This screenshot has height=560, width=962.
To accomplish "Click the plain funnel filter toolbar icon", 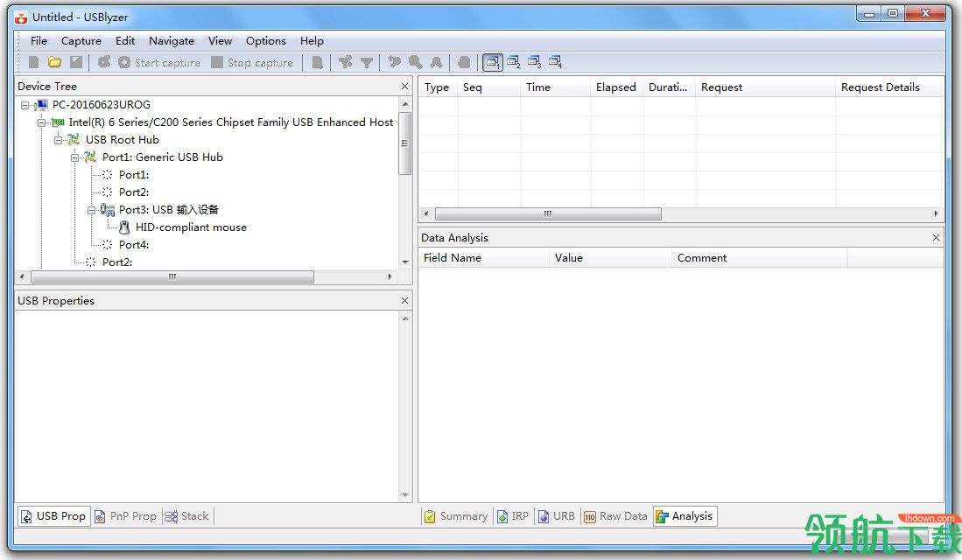I will (366, 62).
